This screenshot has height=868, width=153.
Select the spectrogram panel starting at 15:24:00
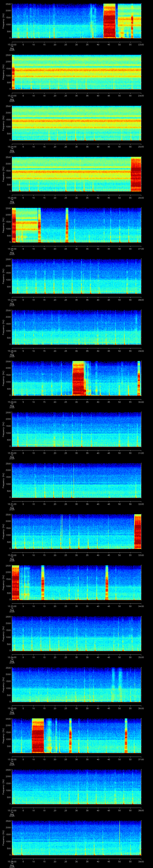[x=76, y=123]
